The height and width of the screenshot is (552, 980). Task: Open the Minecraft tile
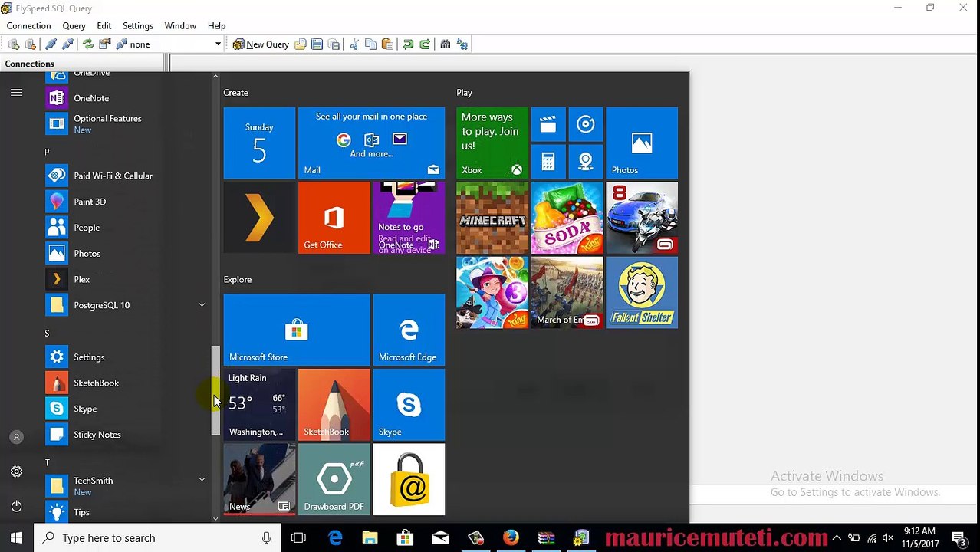click(492, 218)
